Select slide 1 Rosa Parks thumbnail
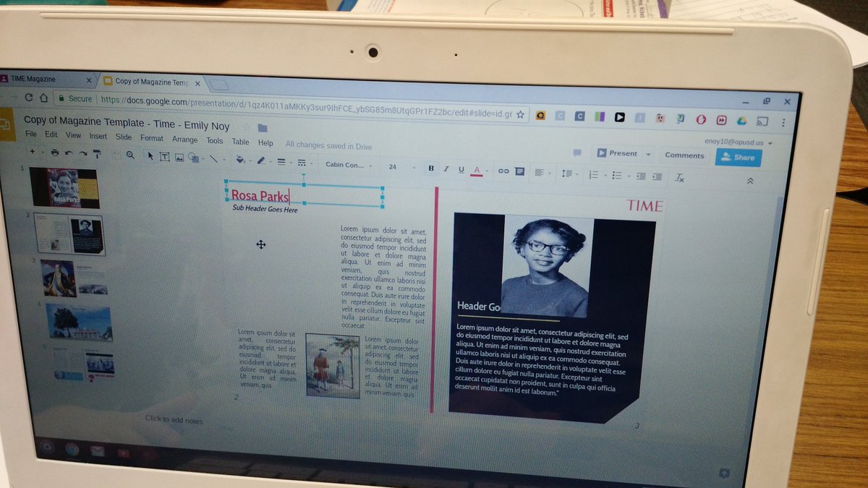 point(64,188)
